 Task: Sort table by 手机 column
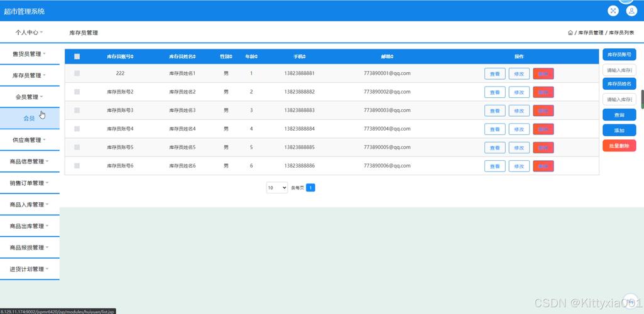300,57
